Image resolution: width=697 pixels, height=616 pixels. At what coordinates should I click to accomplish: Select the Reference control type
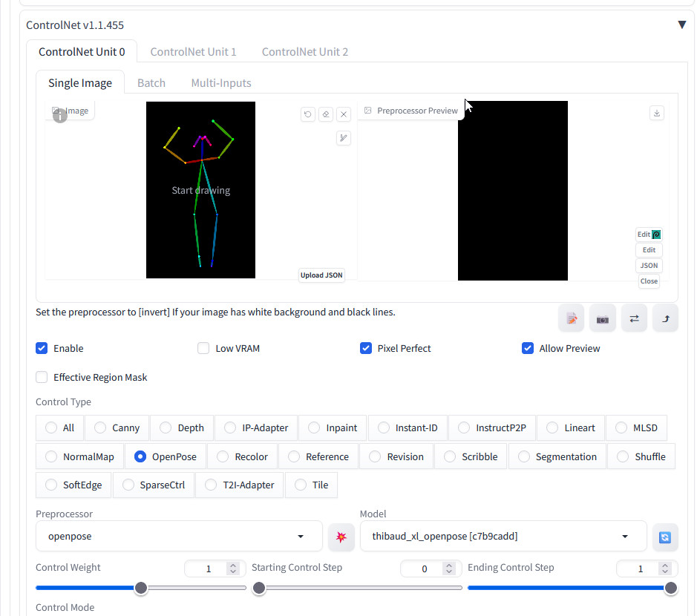[x=318, y=456]
